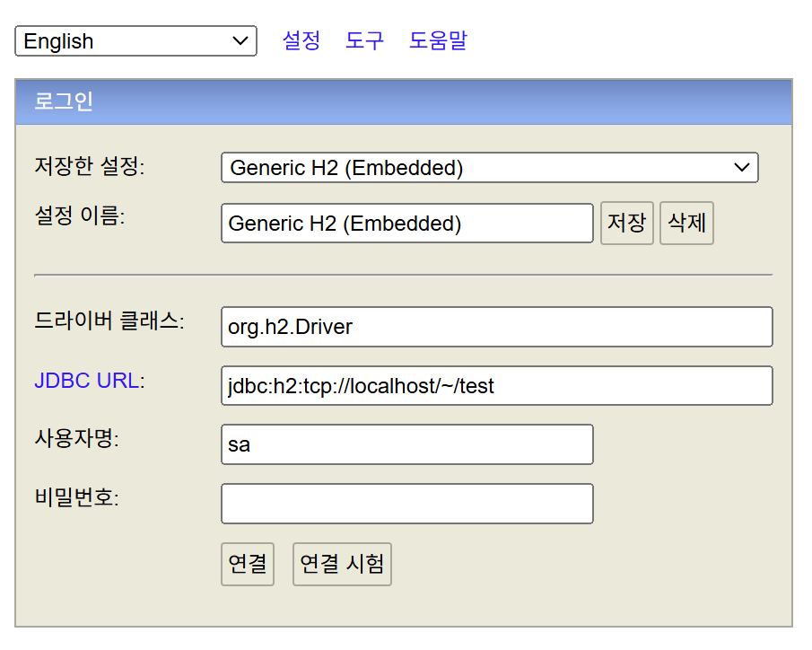This screenshot has height=650, width=812.
Task: Open the 도움말 (Help) link
Action: tap(437, 40)
